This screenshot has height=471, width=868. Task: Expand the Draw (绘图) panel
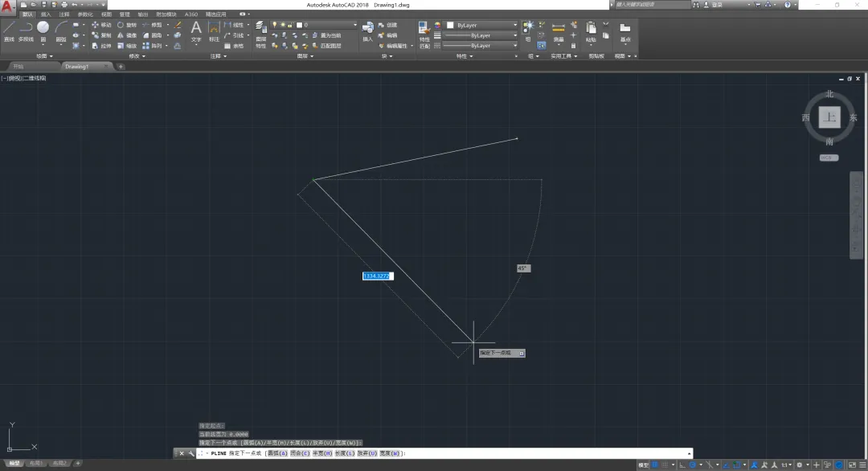coord(44,56)
